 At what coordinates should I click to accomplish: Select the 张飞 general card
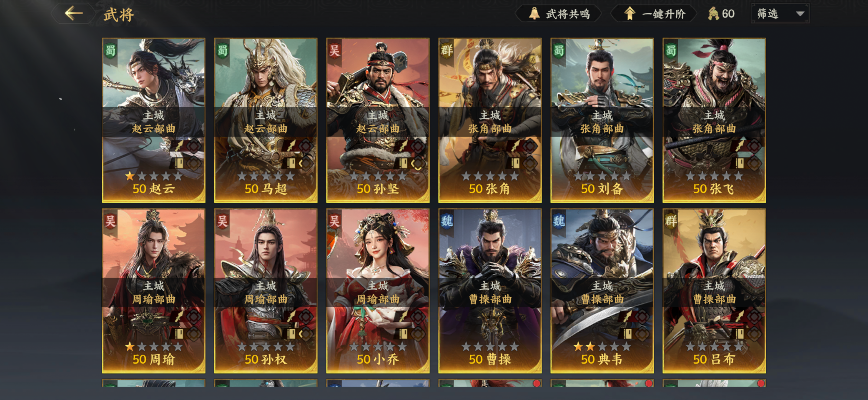pyautogui.click(x=714, y=120)
